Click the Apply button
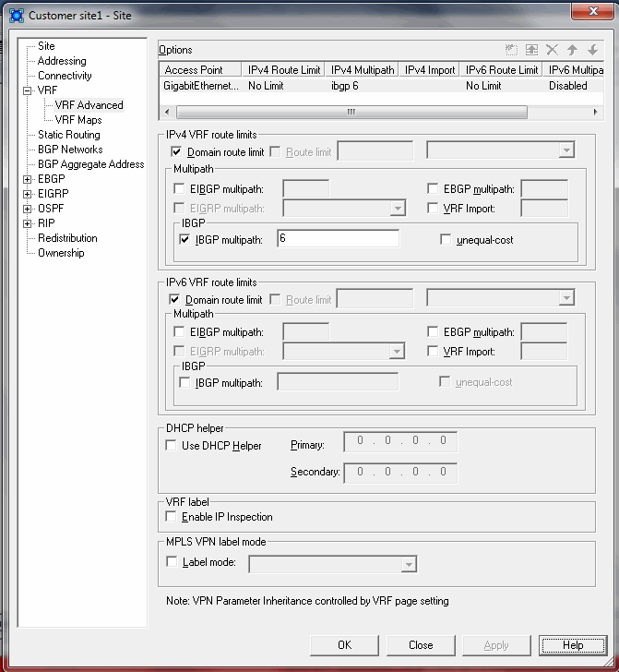The image size is (619, 672). coord(496,645)
